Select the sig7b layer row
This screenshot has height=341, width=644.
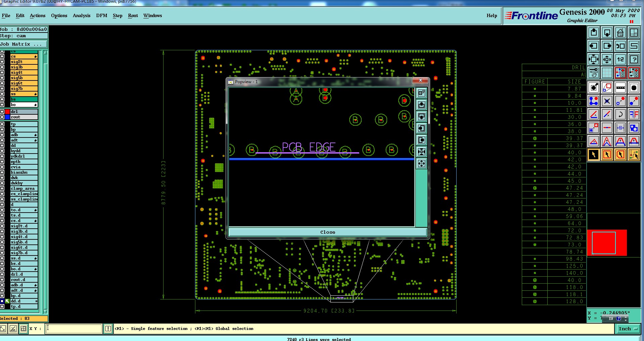click(24, 89)
